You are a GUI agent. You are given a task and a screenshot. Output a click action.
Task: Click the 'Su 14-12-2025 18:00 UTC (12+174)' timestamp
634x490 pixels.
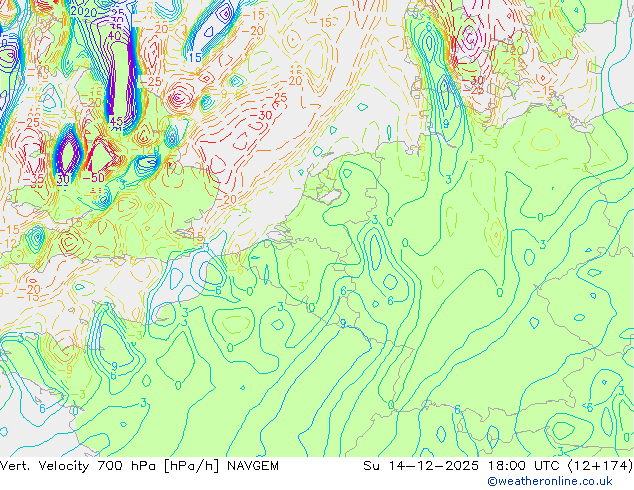(x=498, y=466)
